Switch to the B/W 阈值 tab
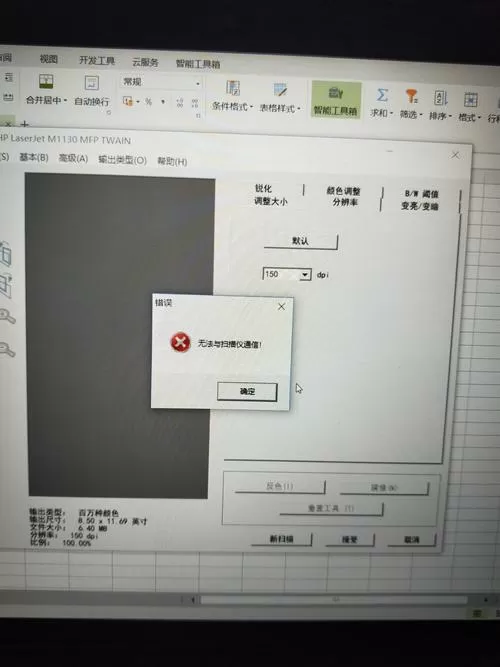 (421, 194)
